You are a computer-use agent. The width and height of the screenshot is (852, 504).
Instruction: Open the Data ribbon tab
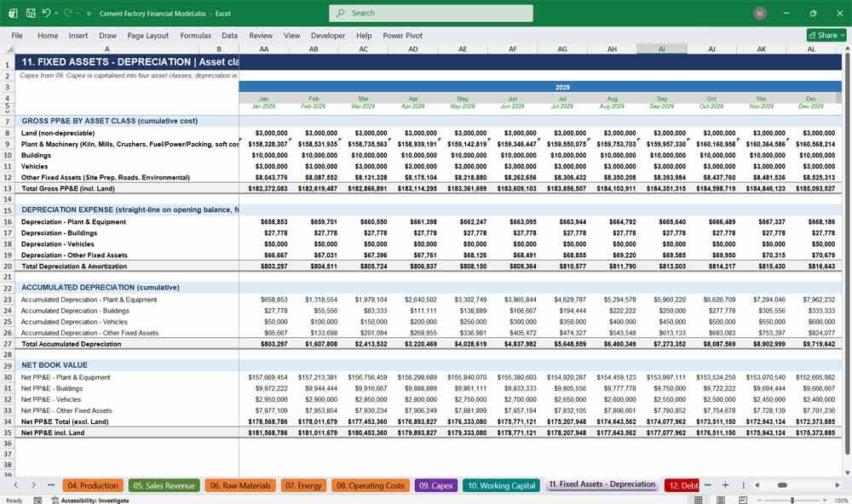pos(229,35)
